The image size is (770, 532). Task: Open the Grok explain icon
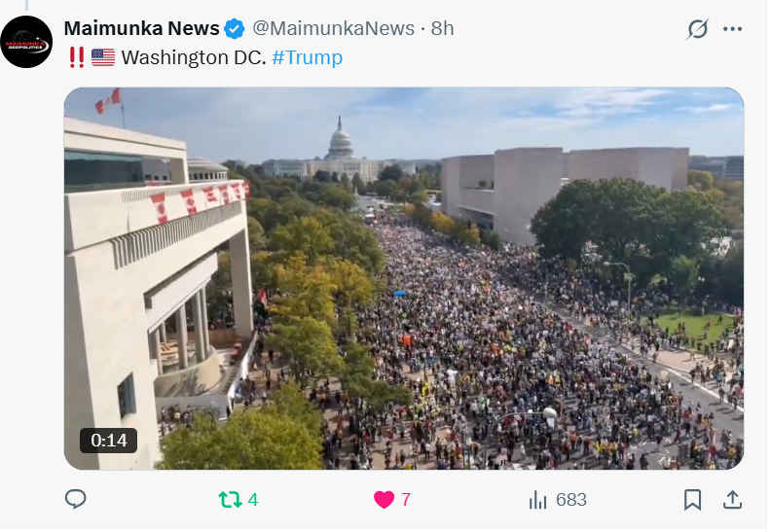[697, 29]
